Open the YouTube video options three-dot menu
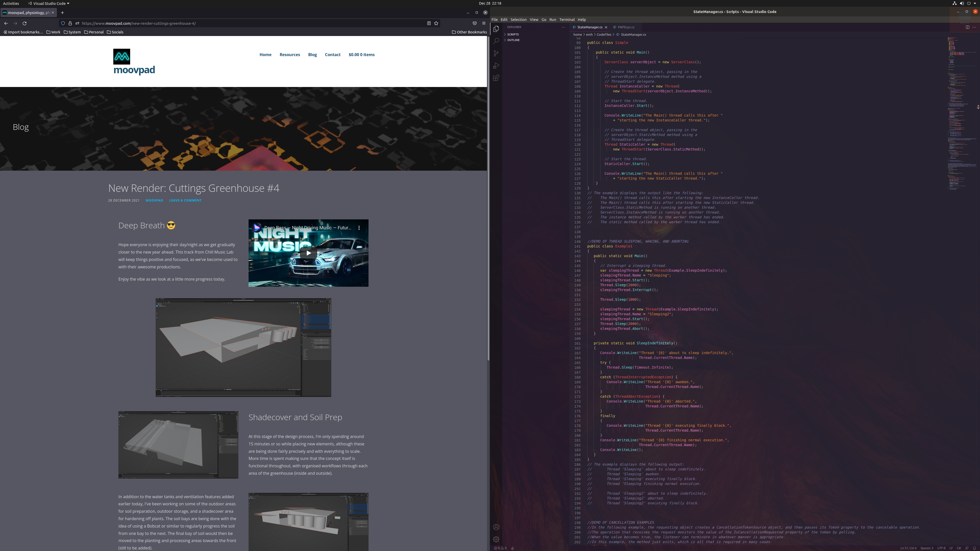980x551 pixels. coord(359,228)
